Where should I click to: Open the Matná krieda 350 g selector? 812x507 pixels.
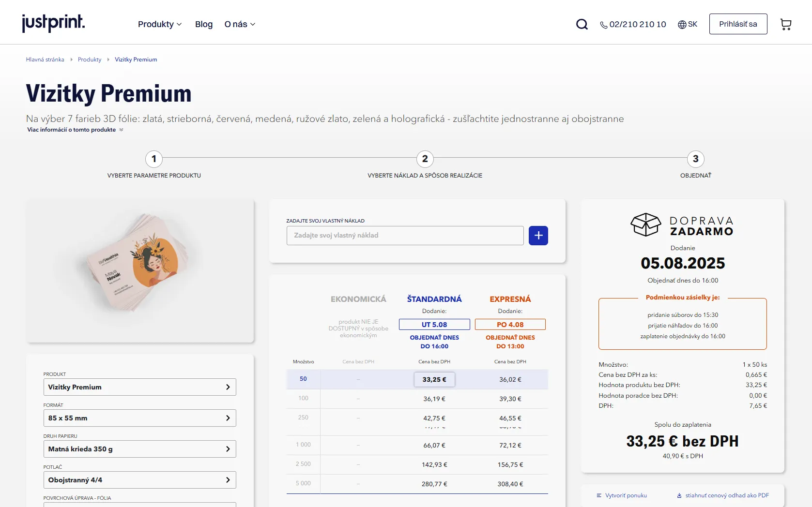139,449
